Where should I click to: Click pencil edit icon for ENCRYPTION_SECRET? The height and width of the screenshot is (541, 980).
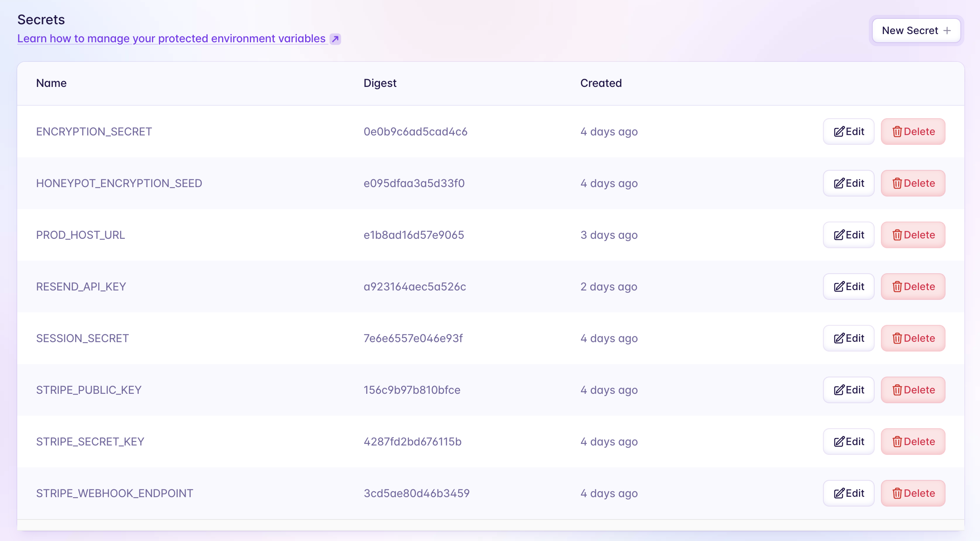pyautogui.click(x=839, y=132)
